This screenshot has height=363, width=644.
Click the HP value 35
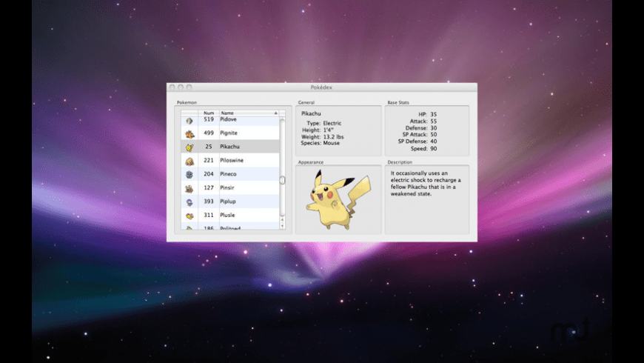433,114
